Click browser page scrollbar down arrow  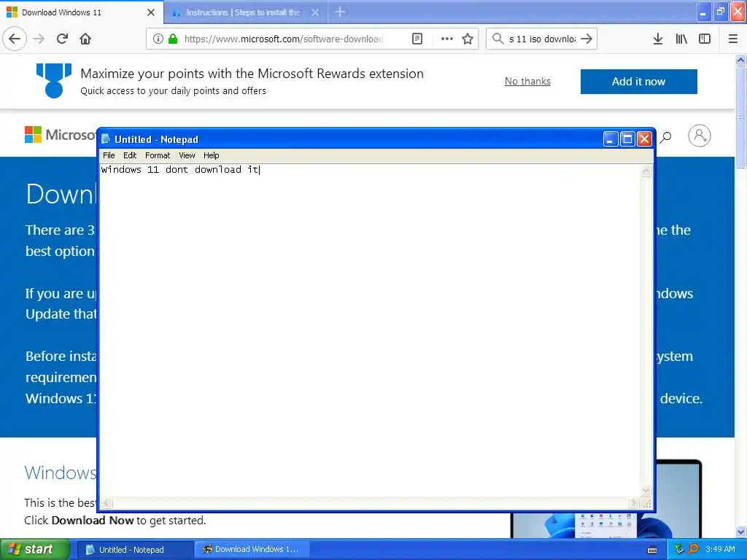click(740, 532)
